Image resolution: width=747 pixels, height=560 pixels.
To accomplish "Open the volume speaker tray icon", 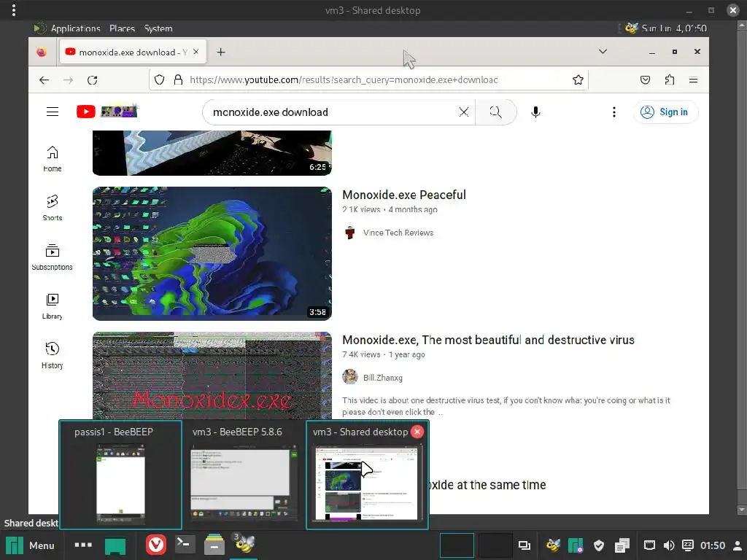I will tap(668, 545).
